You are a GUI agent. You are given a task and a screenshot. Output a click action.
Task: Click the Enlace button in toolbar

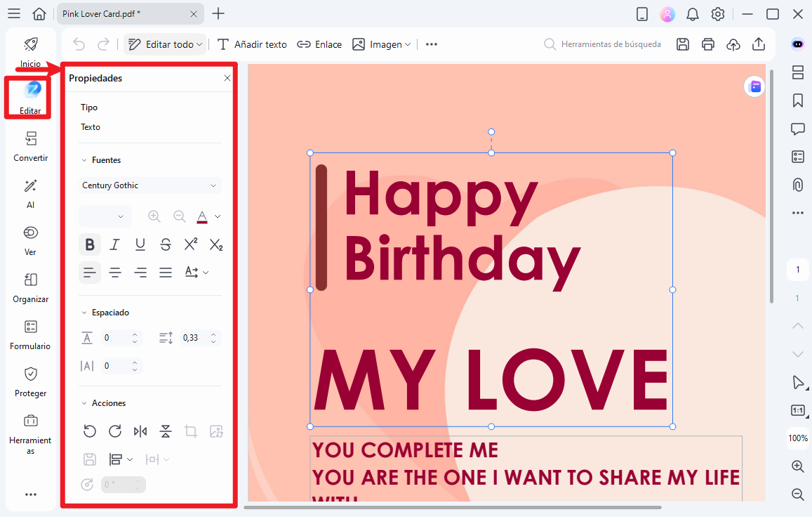coord(319,44)
